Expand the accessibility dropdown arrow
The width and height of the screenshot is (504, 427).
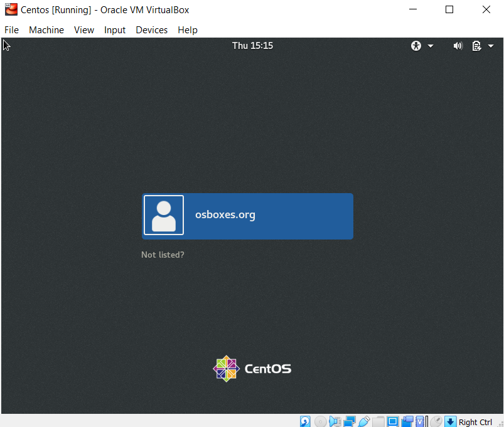coord(431,46)
